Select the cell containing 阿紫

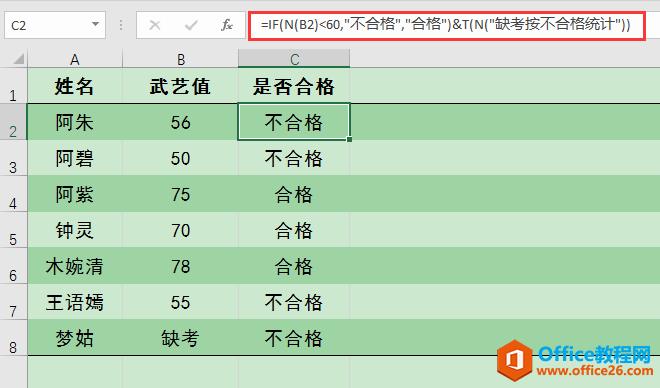[75, 194]
